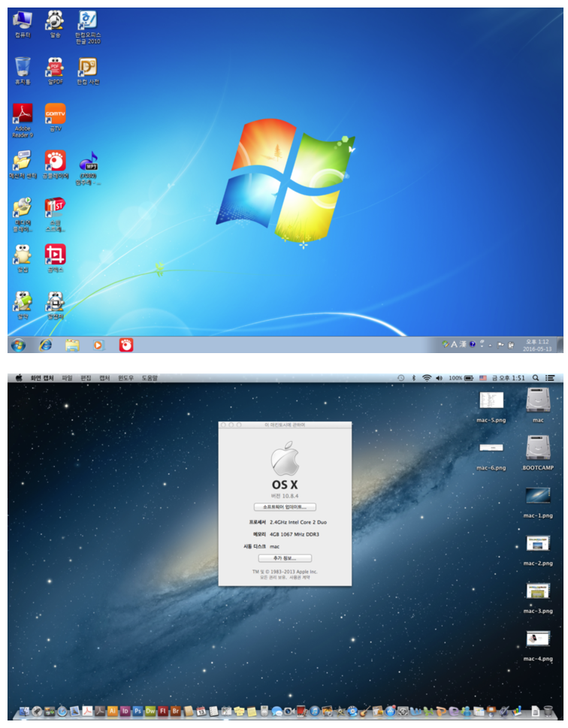The image size is (568, 728).
Task: Open Photoshop from the Mac dock
Action: [x=137, y=711]
